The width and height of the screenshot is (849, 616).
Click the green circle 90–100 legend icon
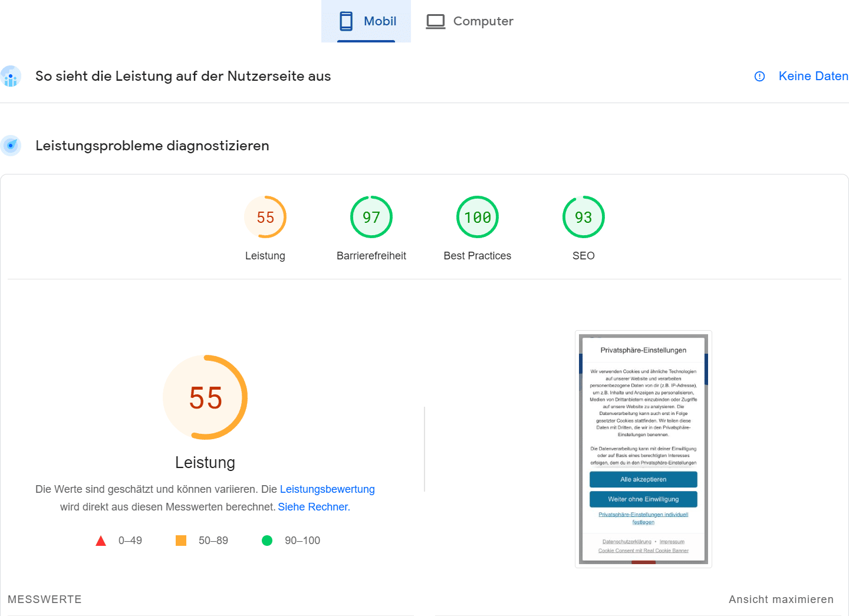267,541
